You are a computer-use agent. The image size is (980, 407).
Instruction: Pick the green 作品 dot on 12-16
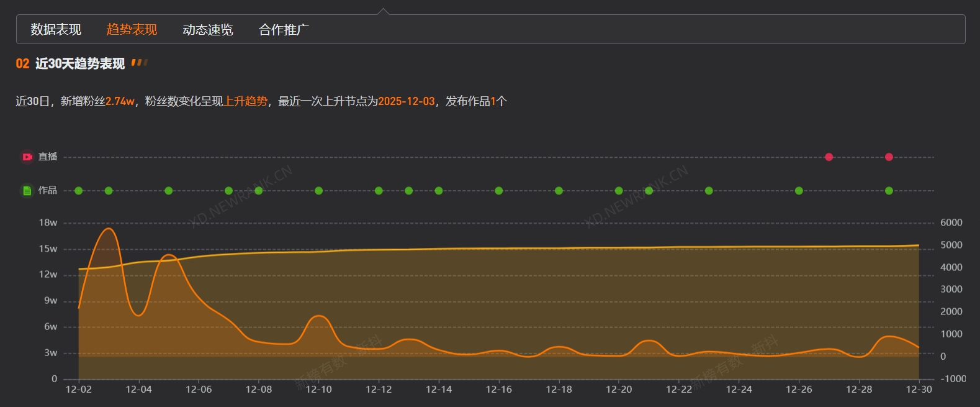(499, 191)
